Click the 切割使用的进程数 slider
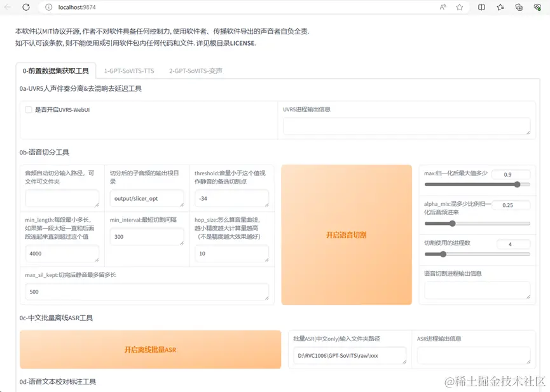Image resolution: width=550 pixels, height=392 pixels. [477, 254]
